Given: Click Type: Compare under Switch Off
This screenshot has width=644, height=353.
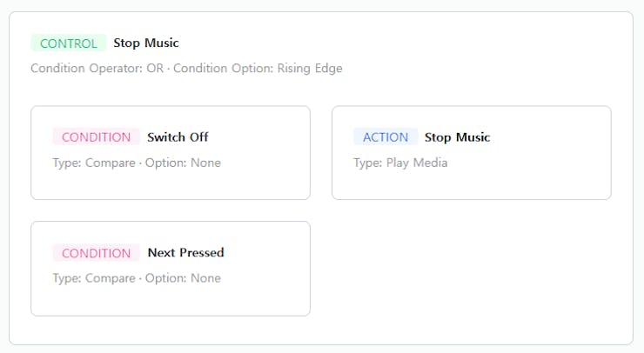Looking at the screenshot, I should [x=94, y=163].
